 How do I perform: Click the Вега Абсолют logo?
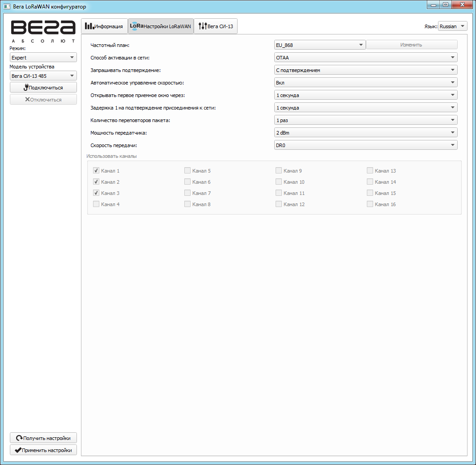43,31
